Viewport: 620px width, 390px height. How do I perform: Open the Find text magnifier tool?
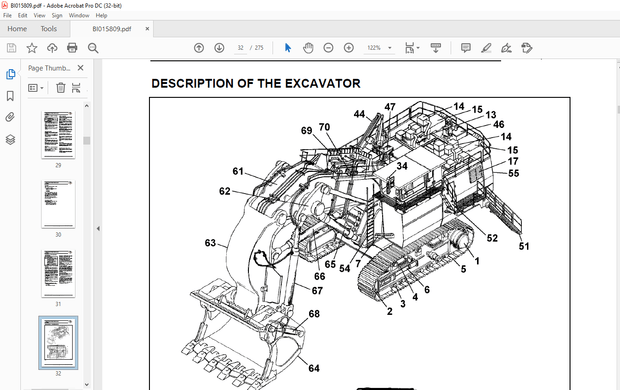(x=93, y=48)
